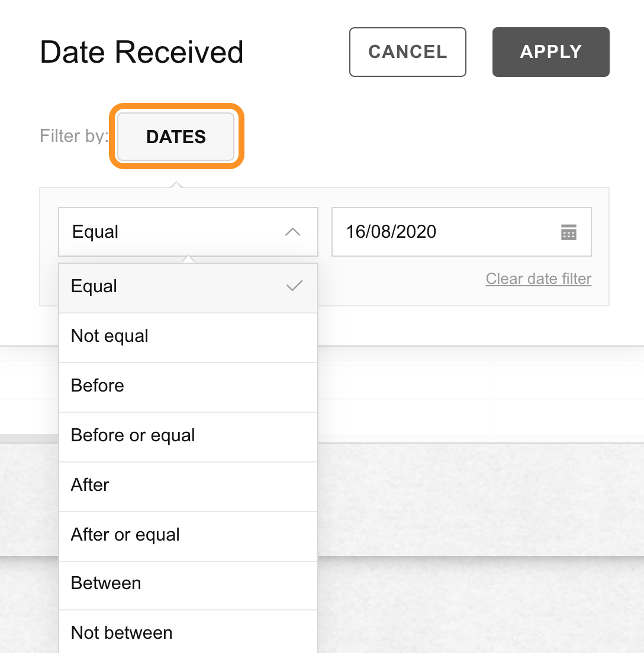Open the calendar date picker icon

pos(569,232)
